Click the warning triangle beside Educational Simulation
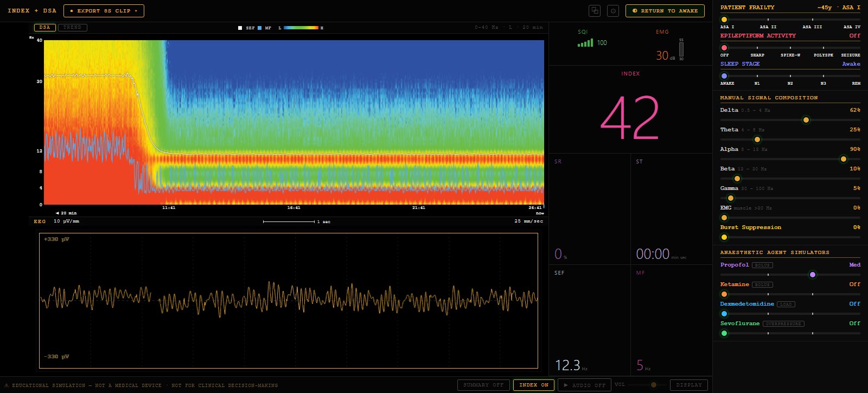868x393 pixels. coord(7,385)
